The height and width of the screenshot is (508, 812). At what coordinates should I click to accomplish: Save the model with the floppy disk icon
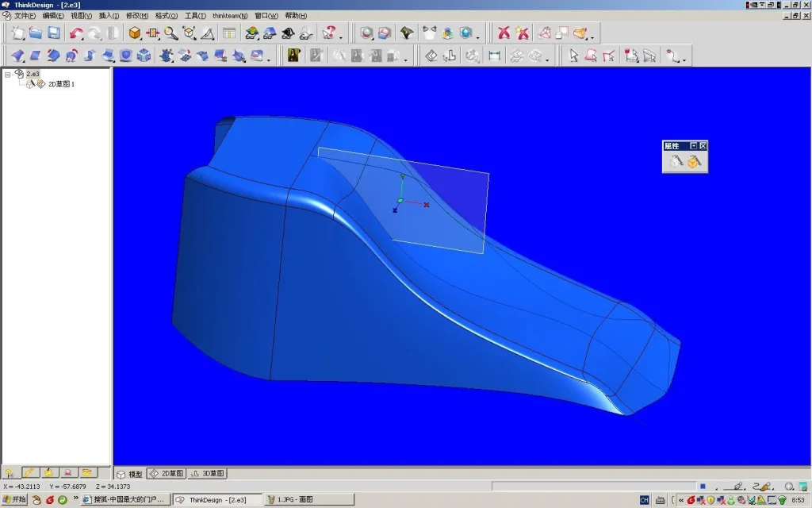pos(54,33)
